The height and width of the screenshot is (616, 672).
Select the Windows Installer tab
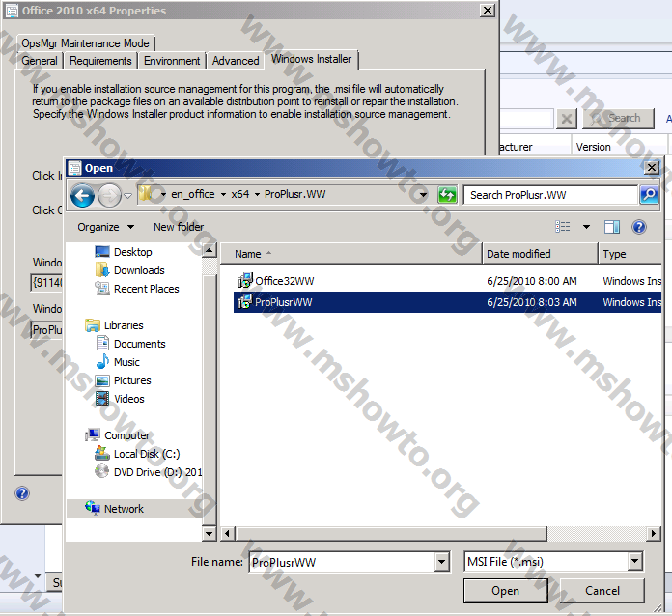311,59
